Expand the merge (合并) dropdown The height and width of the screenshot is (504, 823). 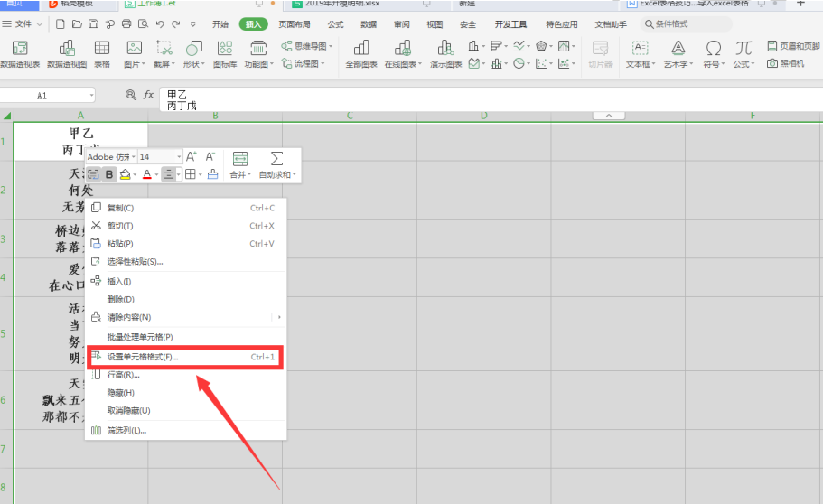[x=250, y=175]
